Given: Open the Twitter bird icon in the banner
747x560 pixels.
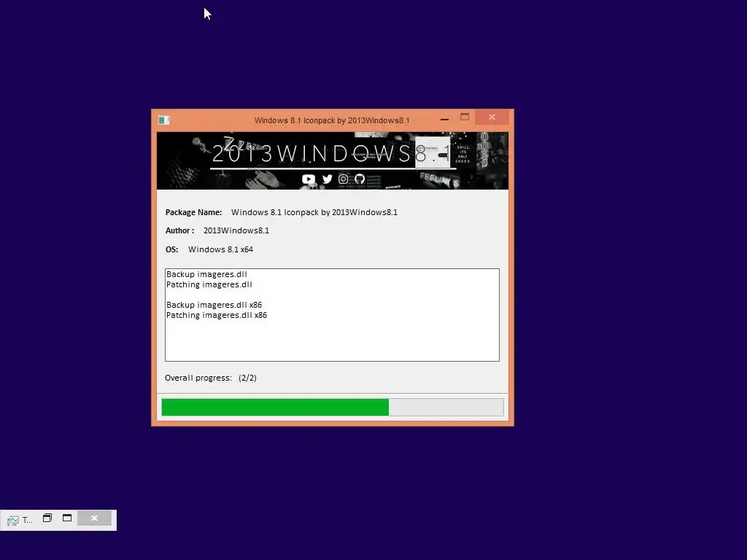Looking at the screenshot, I should (x=327, y=179).
